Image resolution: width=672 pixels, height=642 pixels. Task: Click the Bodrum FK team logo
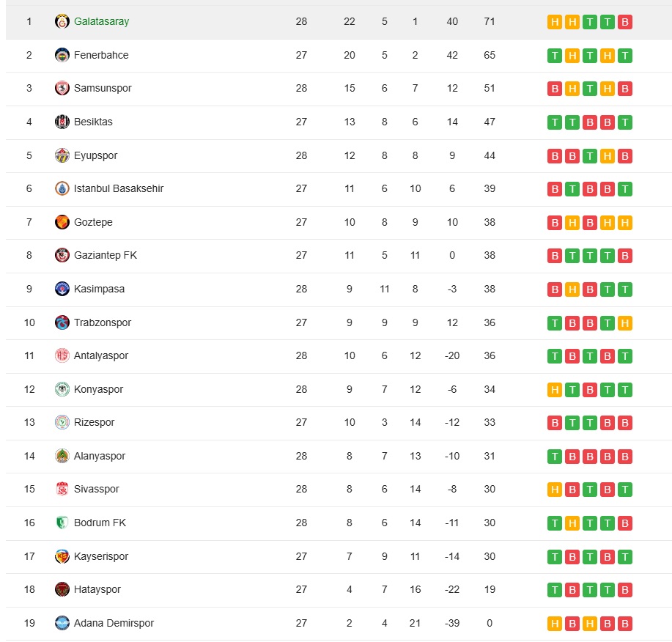pyautogui.click(x=62, y=523)
